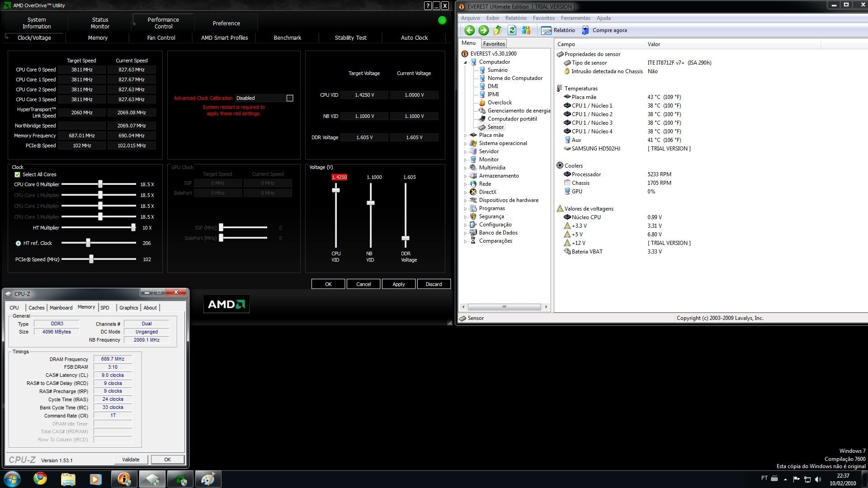This screenshot has height=488, width=868.
Task: Open Google Chrome from the taskbar
Action: pyautogui.click(x=40, y=479)
